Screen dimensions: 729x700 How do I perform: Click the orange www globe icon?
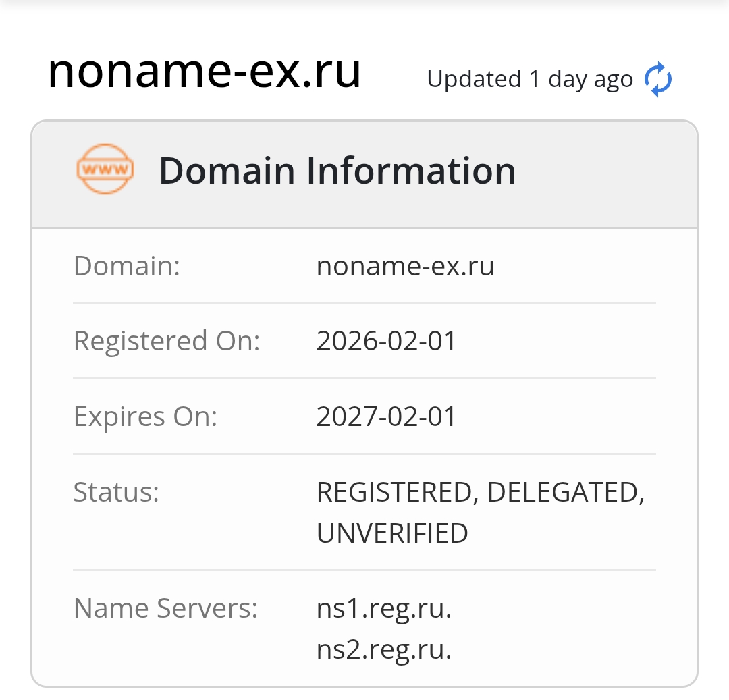coord(105,169)
